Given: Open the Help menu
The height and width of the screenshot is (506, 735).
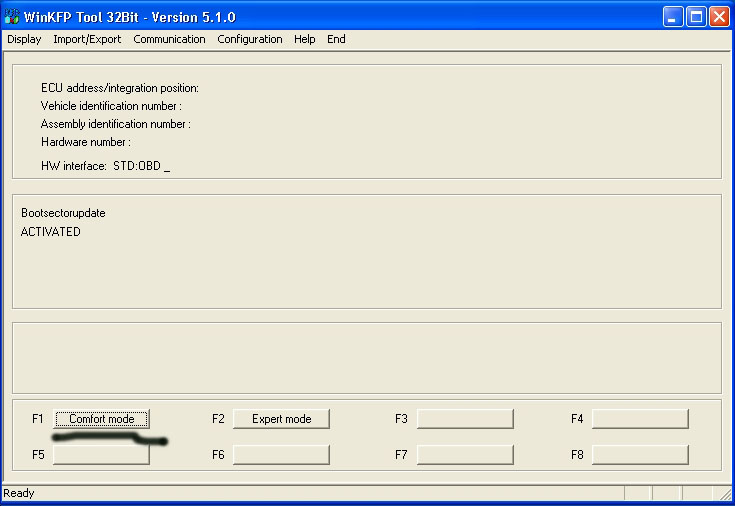Looking at the screenshot, I should point(305,39).
